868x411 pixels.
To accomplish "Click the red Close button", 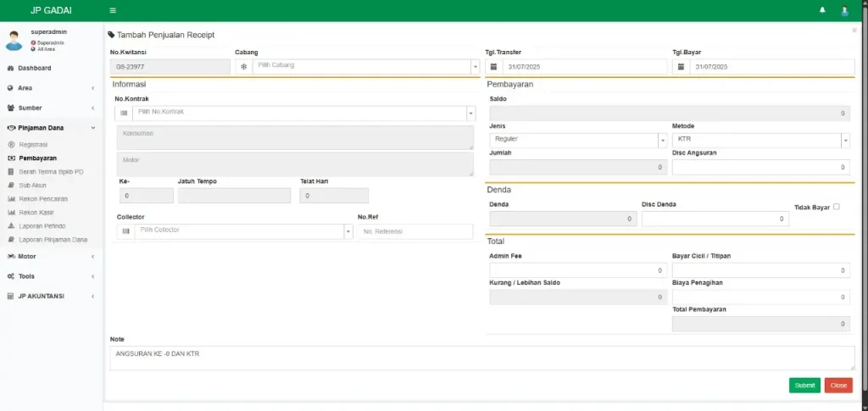I will [838, 385].
